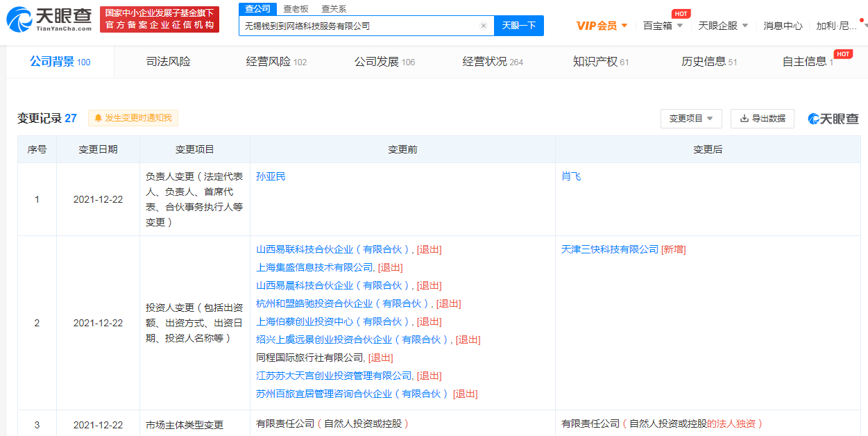Switch to the 司法风险 tab
The width and height of the screenshot is (868, 436).
(x=168, y=62)
